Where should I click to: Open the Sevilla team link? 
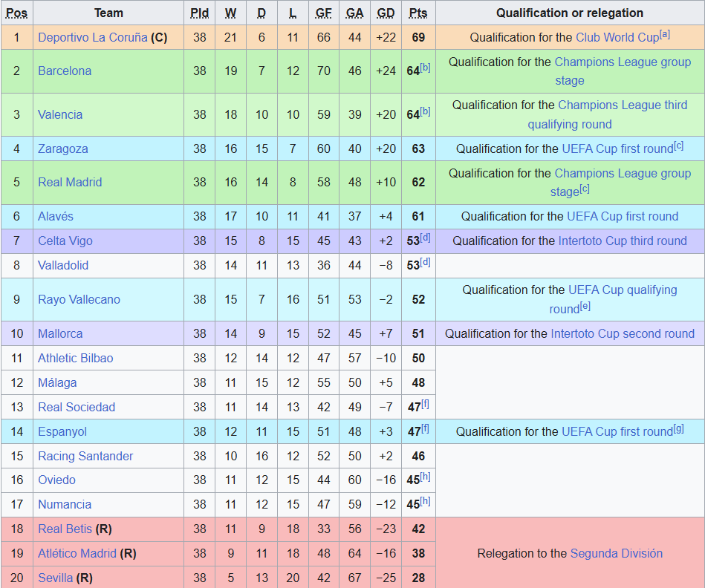[55, 578]
